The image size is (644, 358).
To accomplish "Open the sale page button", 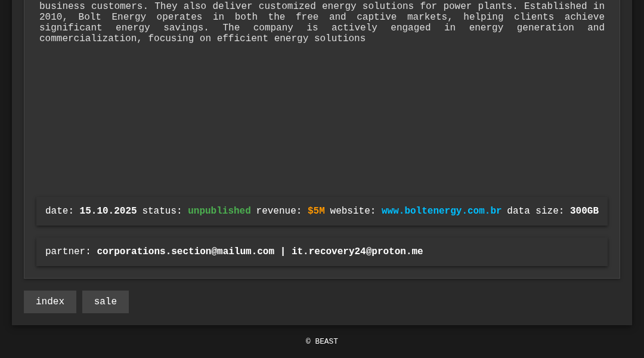I will click(105, 302).
